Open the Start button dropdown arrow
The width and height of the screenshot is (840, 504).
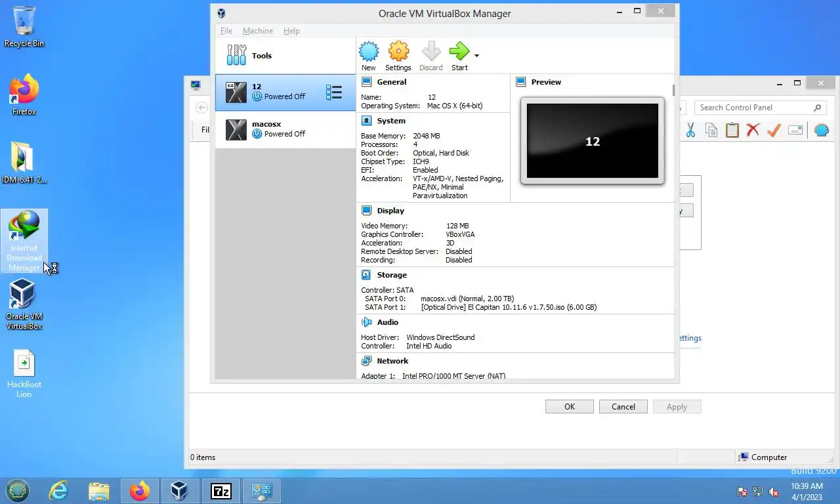click(x=476, y=56)
